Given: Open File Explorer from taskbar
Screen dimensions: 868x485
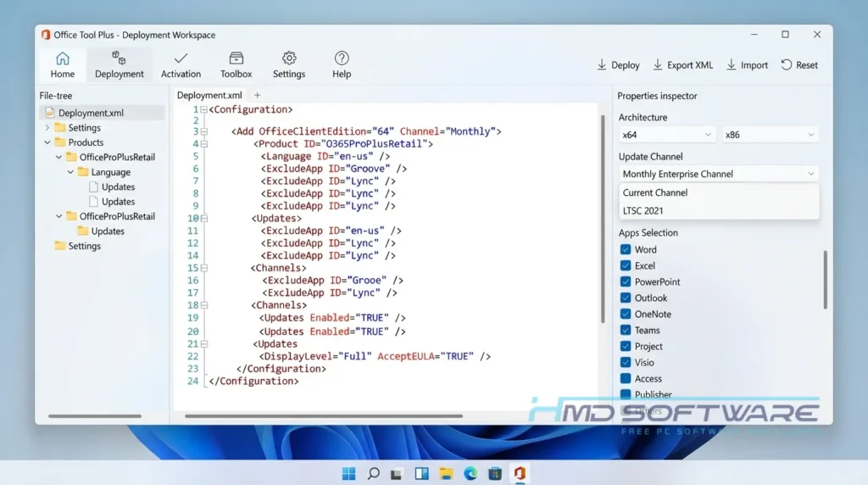Looking at the screenshot, I should point(446,473).
